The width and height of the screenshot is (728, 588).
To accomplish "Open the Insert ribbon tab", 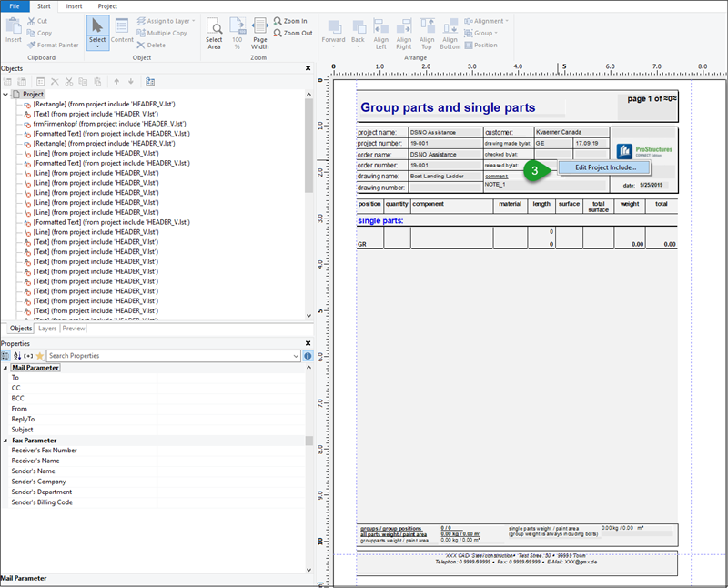I will coord(73,5).
